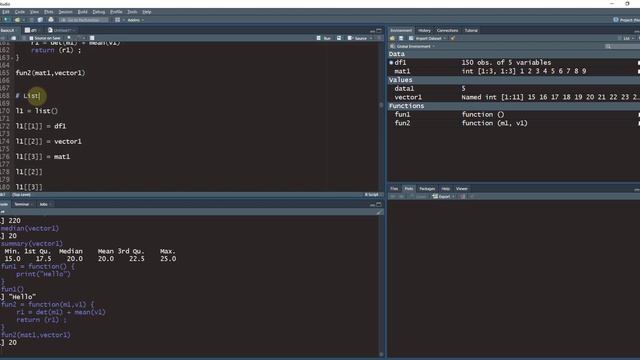Switch to the History tab
Image resolution: width=640 pixels, height=360 pixels.
click(424, 30)
